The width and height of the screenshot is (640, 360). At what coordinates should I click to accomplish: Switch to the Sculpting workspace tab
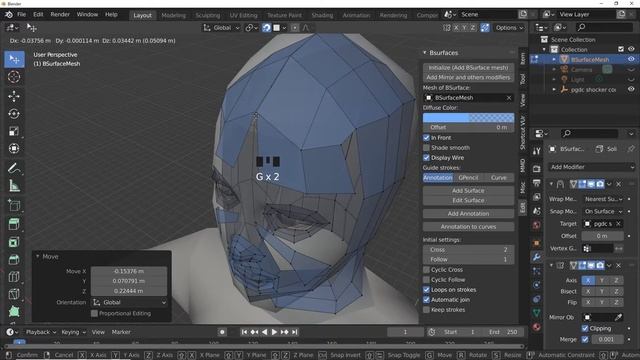207,15
